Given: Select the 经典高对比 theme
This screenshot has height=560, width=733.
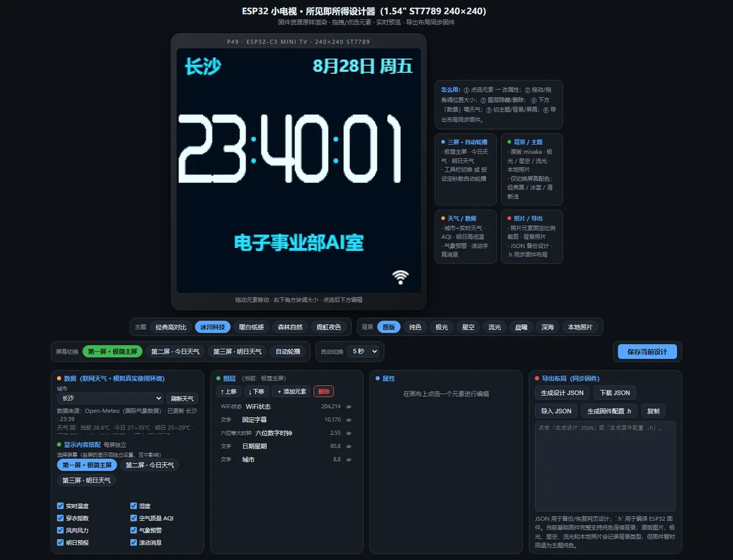Looking at the screenshot, I should click(x=170, y=327).
